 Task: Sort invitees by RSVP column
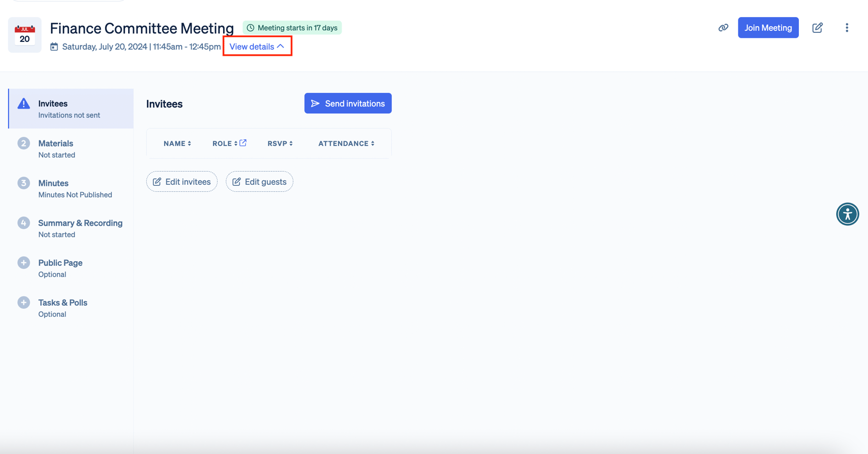tap(280, 143)
